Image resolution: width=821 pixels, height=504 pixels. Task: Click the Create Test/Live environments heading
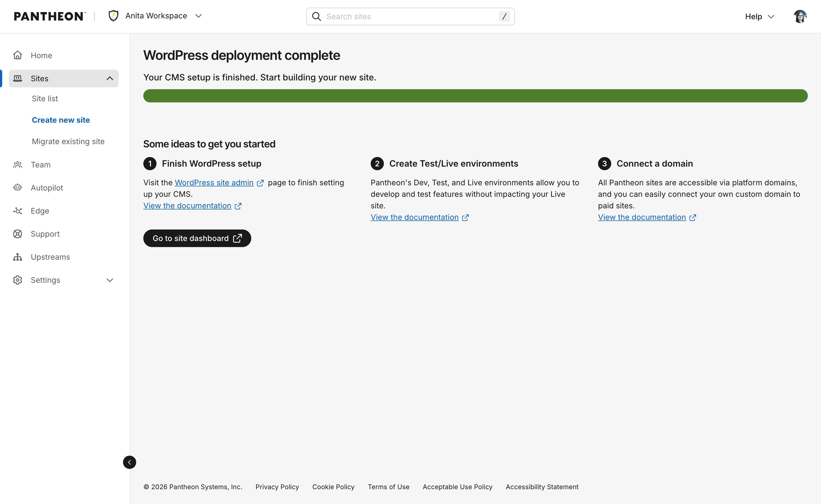[454, 164]
